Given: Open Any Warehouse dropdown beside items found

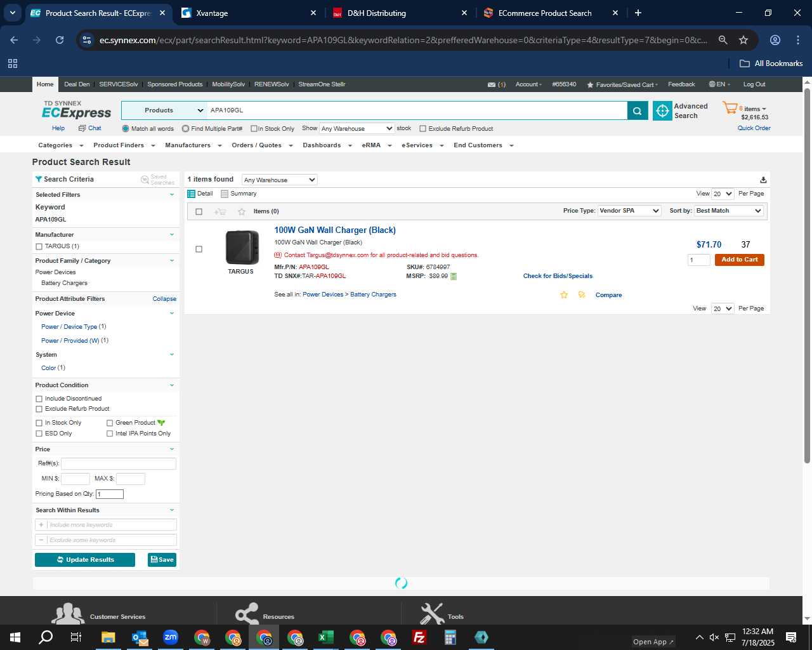Looking at the screenshot, I should (279, 180).
